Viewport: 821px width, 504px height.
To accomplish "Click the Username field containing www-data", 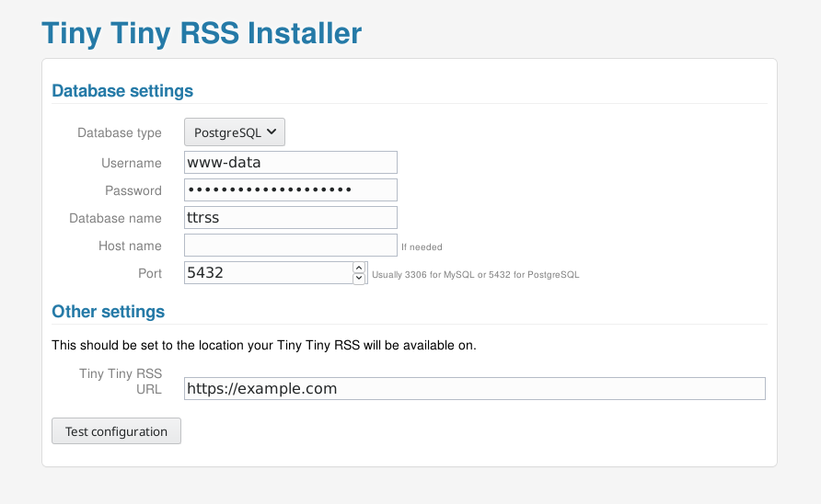I will coord(291,162).
